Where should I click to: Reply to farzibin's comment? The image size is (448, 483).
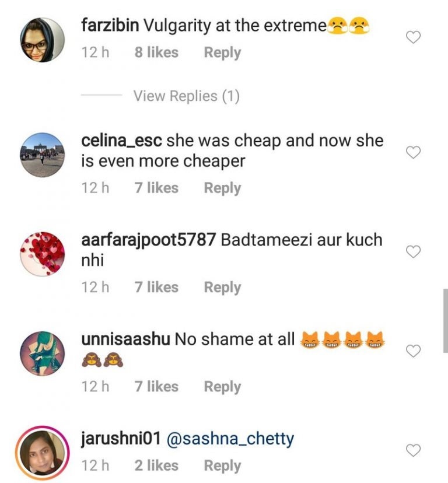tap(222, 52)
